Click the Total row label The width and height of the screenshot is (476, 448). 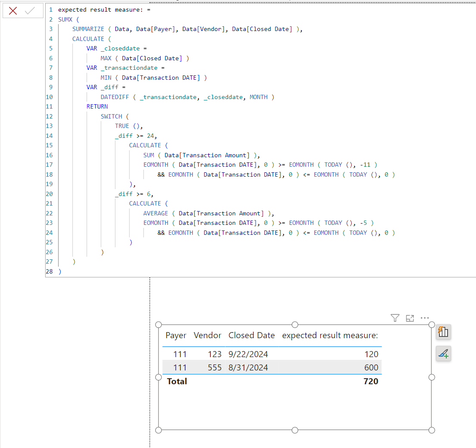pos(177,381)
